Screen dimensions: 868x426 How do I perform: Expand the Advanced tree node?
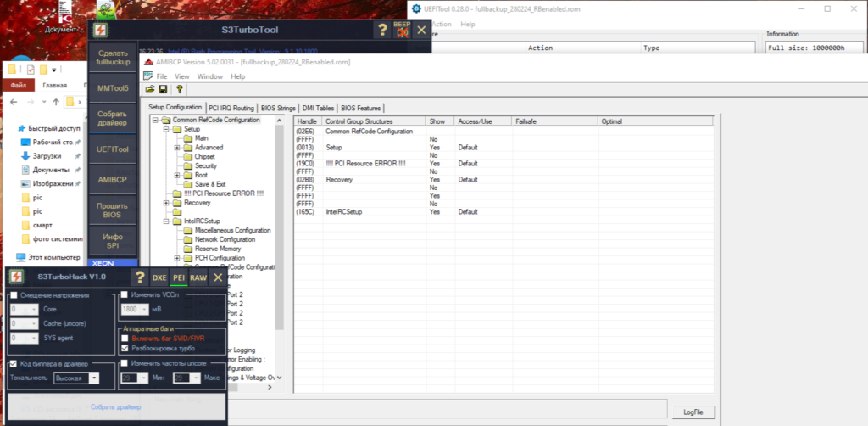point(177,148)
